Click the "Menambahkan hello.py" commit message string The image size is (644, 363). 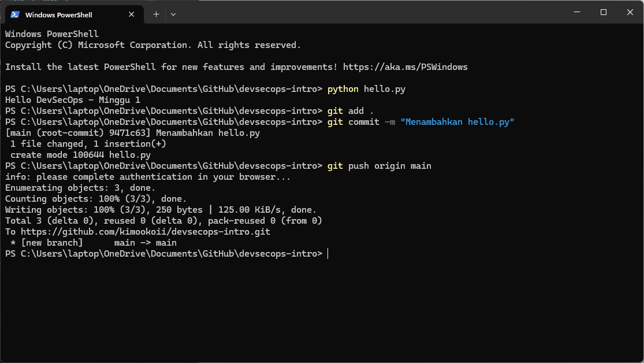(457, 122)
